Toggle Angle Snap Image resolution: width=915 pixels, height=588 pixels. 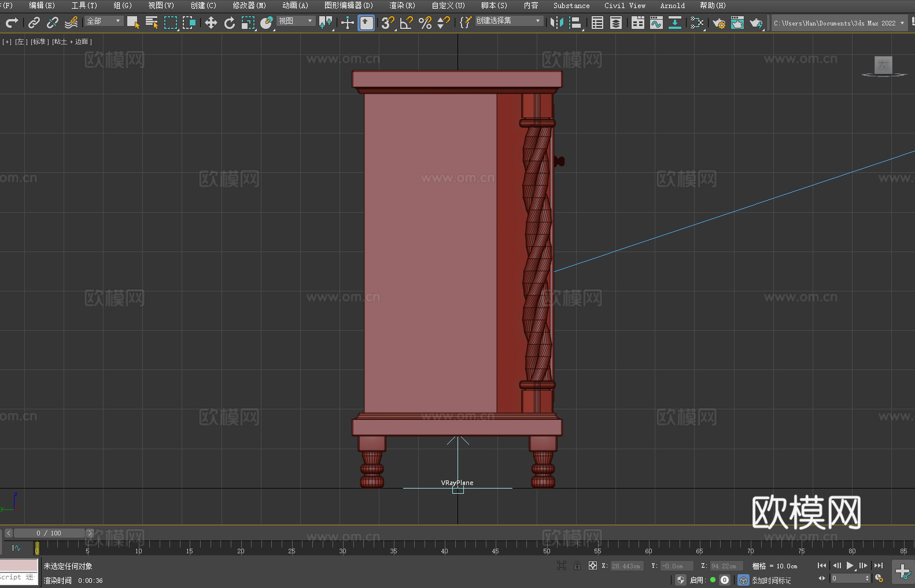tap(406, 23)
